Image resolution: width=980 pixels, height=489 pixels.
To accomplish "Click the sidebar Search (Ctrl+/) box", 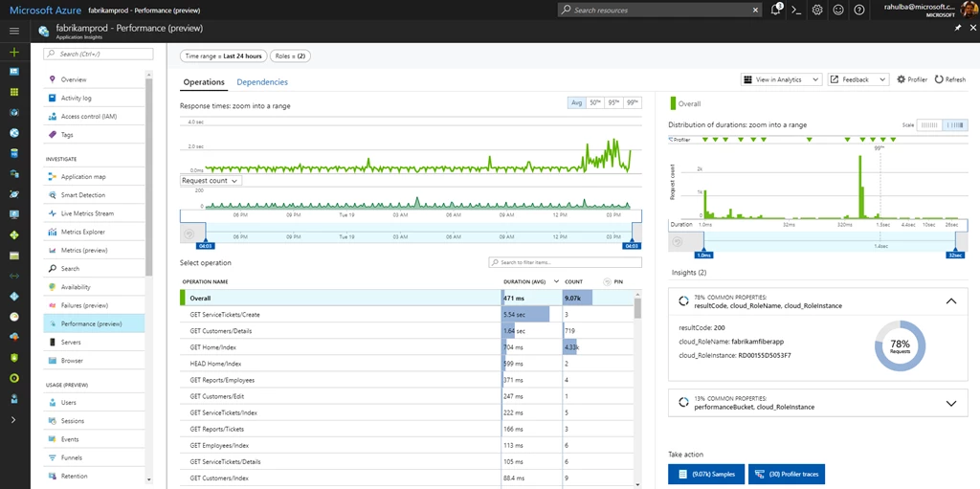I will pos(99,55).
